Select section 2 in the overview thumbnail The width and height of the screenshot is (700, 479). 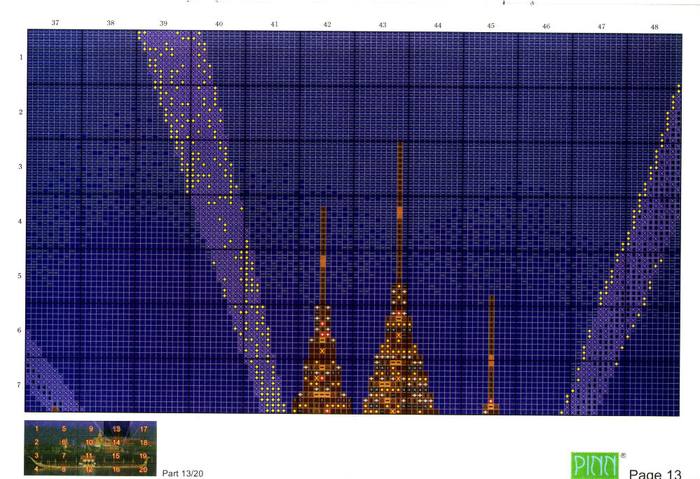37,442
